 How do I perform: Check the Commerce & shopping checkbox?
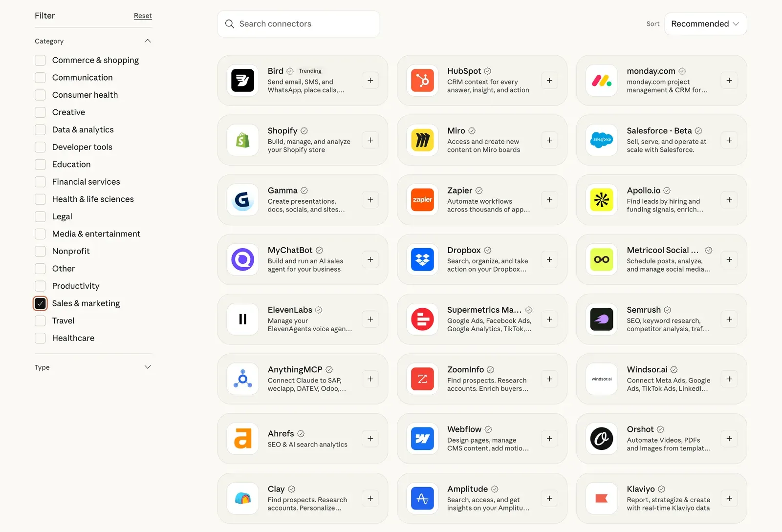[40, 60]
